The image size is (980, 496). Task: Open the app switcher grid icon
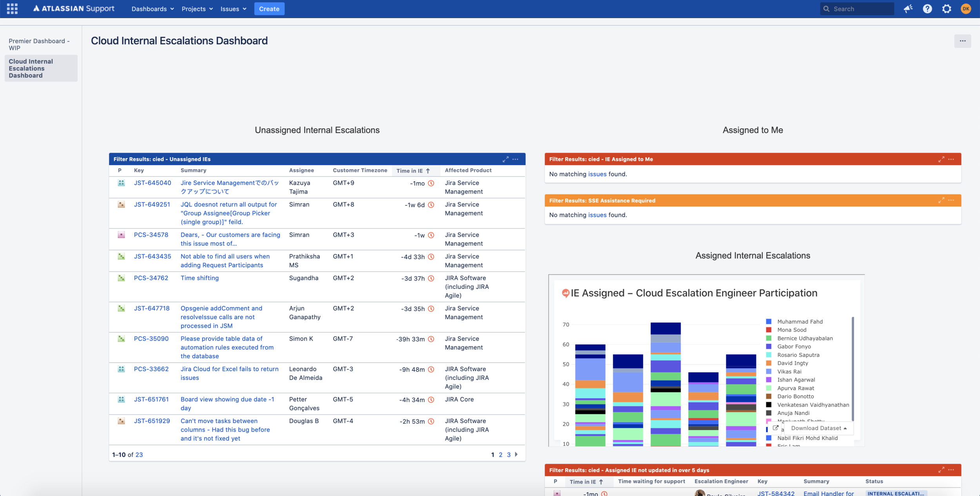[12, 9]
